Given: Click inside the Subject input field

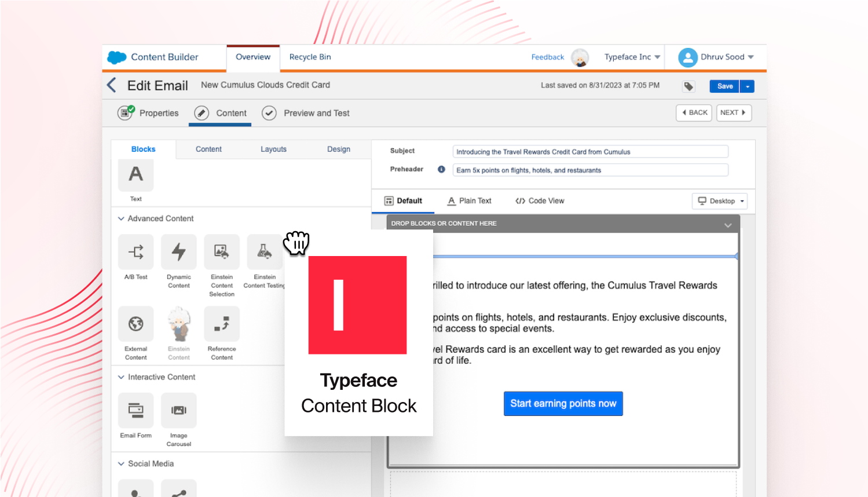Looking at the screenshot, I should (589, 151).
